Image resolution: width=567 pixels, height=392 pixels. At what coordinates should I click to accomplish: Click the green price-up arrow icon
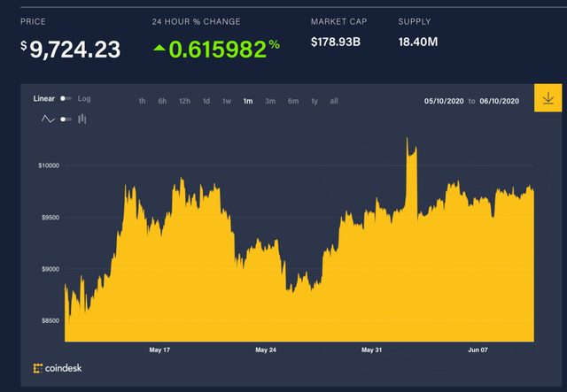pyautogui.click(x=159, y=47)
